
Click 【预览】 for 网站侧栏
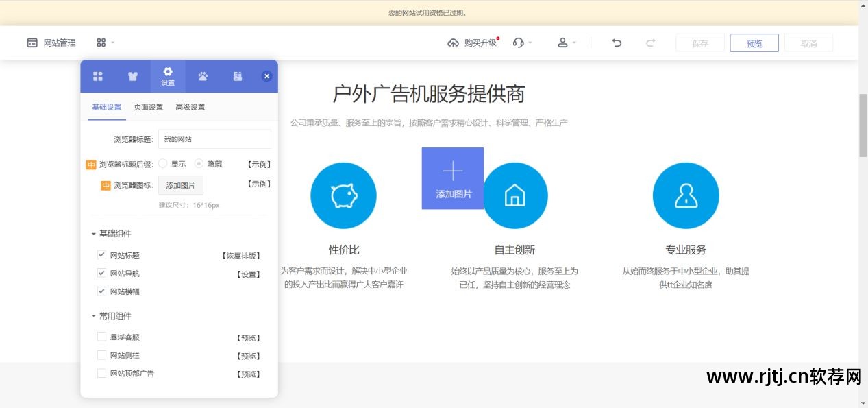248,356
